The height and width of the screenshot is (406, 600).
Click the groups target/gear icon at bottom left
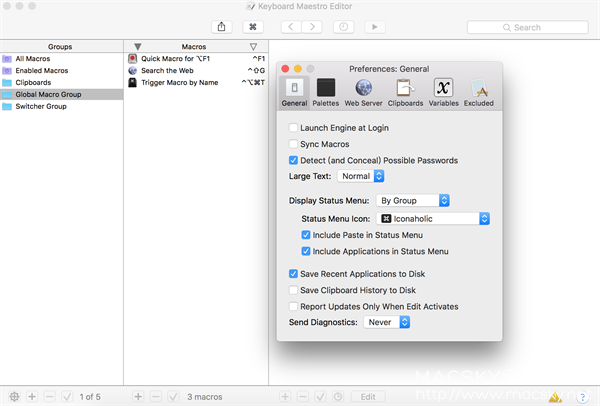[x=15, y=396]
